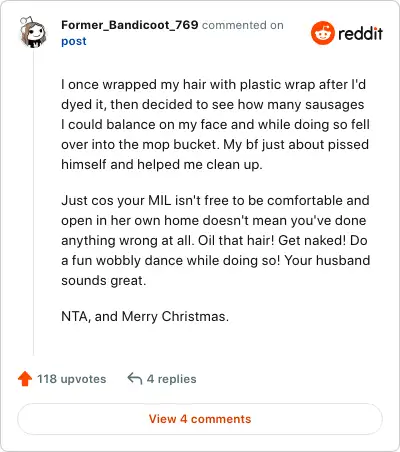Select the "Oil that hair!" sentence

tap(236, 241)
